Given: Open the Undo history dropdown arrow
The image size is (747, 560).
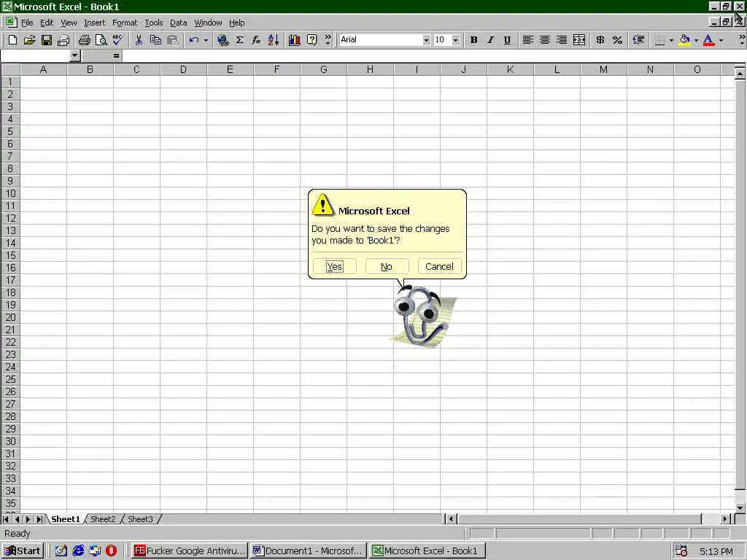Looking at the screenshot, I should 206,40.
